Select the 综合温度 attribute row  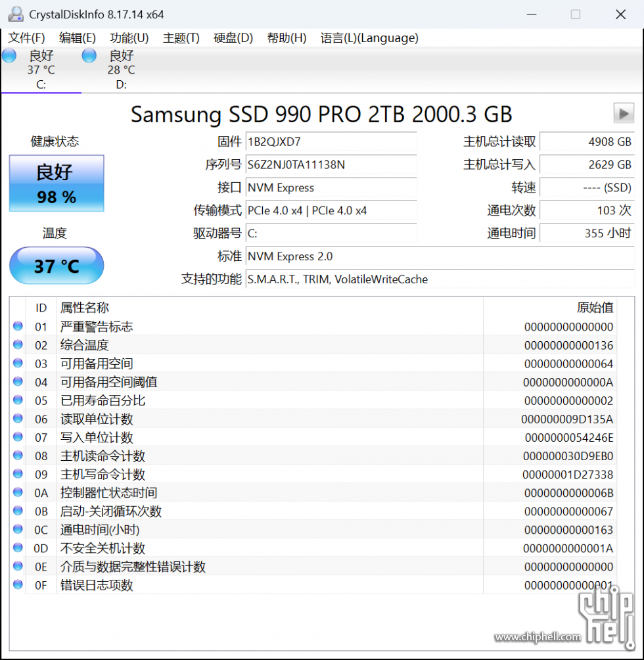click(x=313, y=344)
